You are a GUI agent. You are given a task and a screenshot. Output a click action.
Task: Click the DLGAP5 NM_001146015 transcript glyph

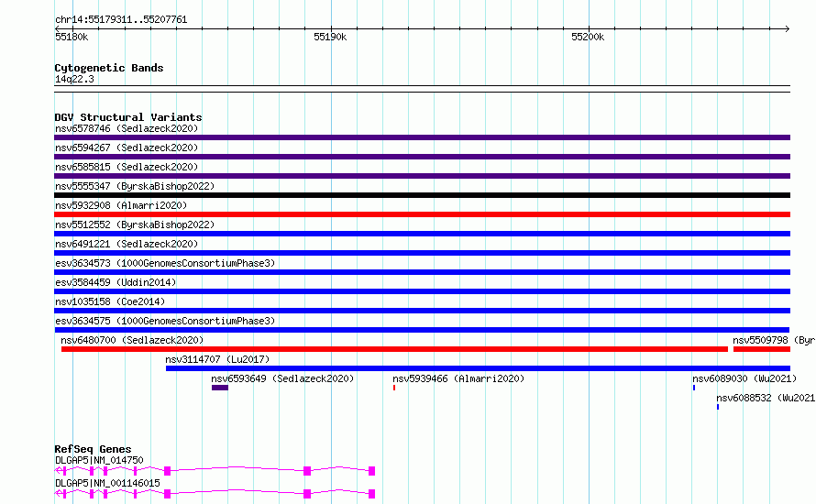point(215,494)
